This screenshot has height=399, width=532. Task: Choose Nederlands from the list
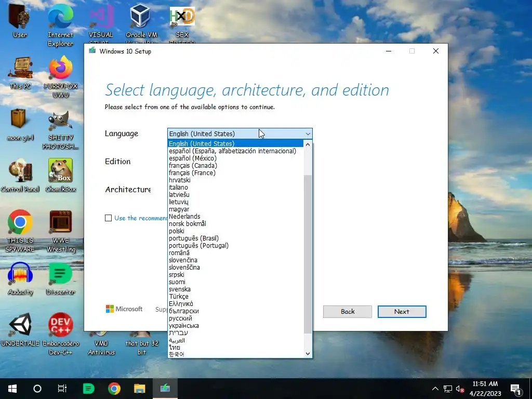235,217
